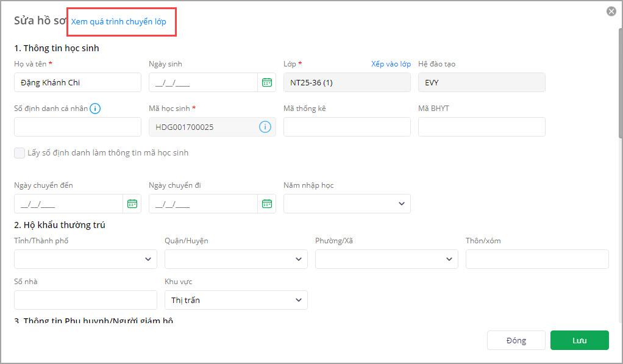Close the Sửa hồ sơ dialog
Screen dimensions: 623x364
click(611, 11)
